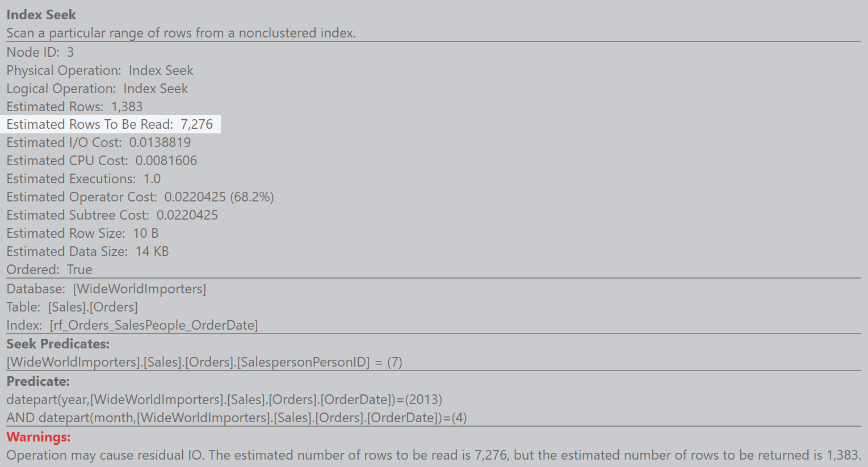Click the Estimated Executions: 1.0 line
The height and width of the screenshot is (467, 868).
point(83,179)
